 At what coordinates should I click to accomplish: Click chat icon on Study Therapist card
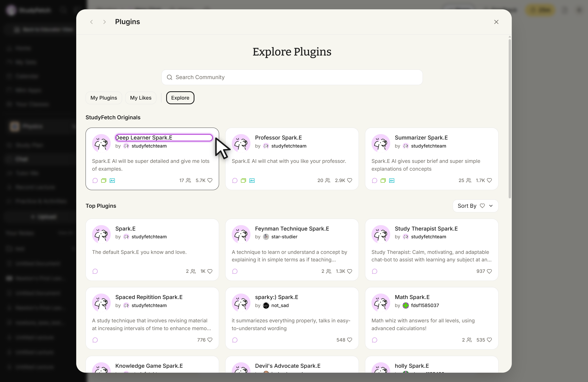[x=375, y=271]
